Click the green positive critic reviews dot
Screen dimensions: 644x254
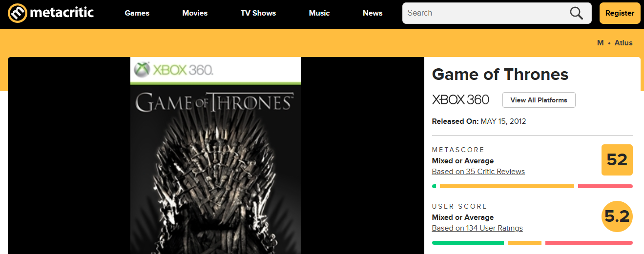pos(434,186)
